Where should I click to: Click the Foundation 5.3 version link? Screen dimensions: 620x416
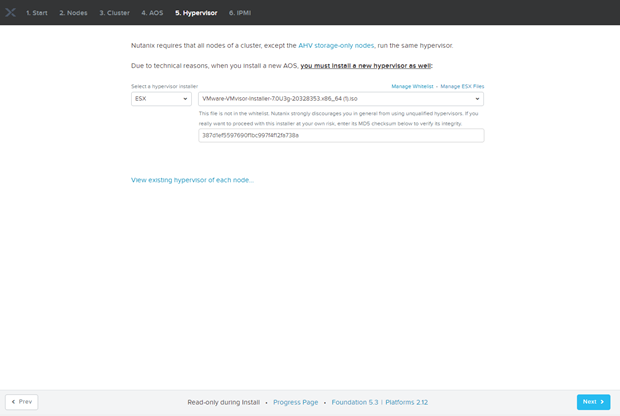point(355,402)
